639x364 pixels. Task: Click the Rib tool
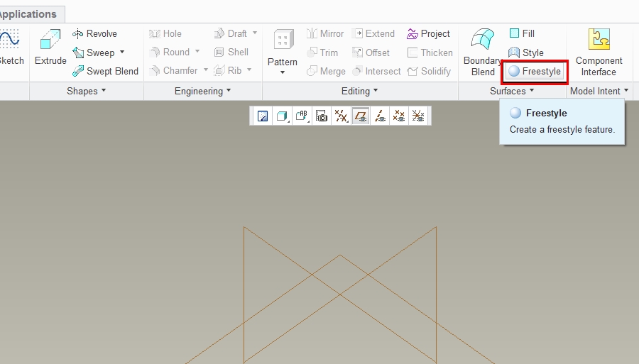[228, 70]
